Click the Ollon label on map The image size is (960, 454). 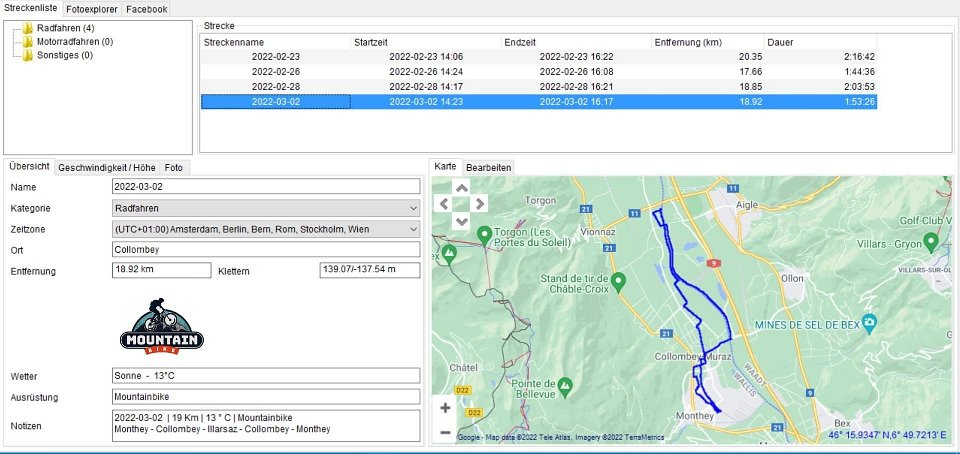793,278
